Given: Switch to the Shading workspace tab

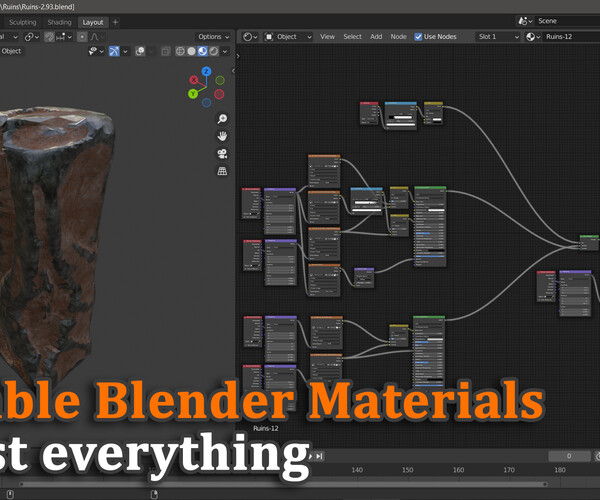Looking at the screenshot, I should point(59,22).
